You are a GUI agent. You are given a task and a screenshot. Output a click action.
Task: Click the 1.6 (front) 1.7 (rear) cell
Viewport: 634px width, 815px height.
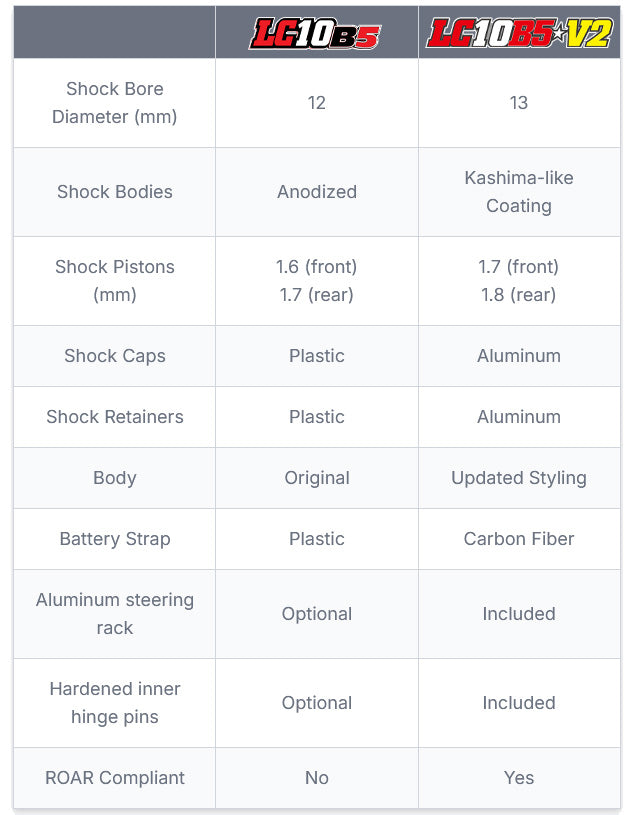[317, 281]
